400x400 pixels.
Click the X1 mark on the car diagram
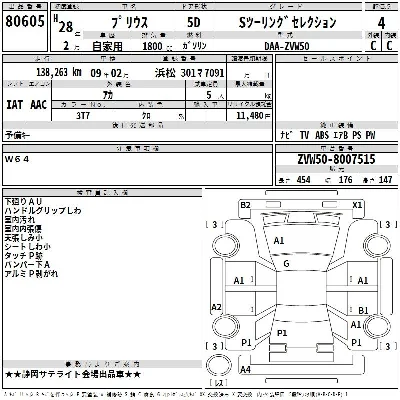point(357,205)
